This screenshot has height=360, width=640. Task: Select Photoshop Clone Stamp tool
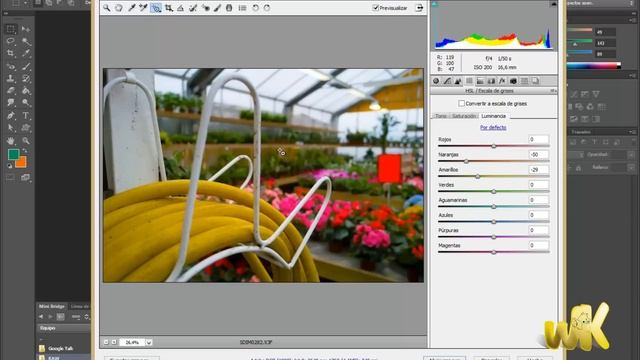click(x=11, y=78)
